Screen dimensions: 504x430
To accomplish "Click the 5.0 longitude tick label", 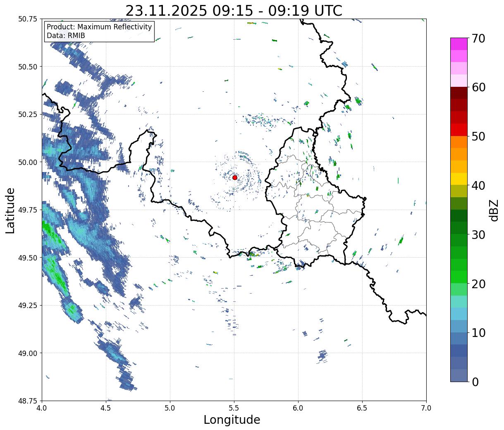I will click(x=170, y=408).
